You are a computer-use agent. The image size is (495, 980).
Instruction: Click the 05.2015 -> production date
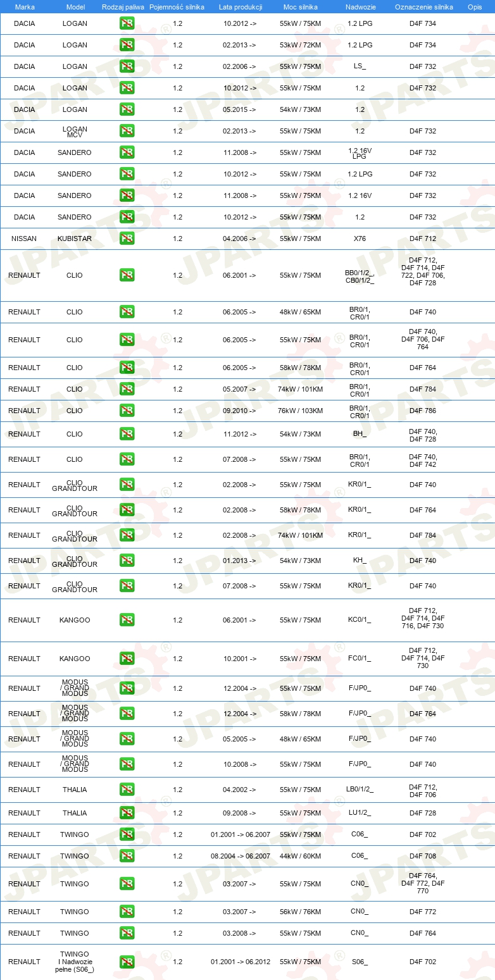[x=239, y=109]
